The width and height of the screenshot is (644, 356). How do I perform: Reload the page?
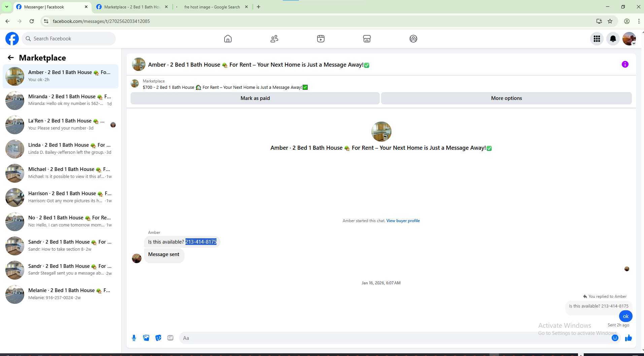[32, 21]
